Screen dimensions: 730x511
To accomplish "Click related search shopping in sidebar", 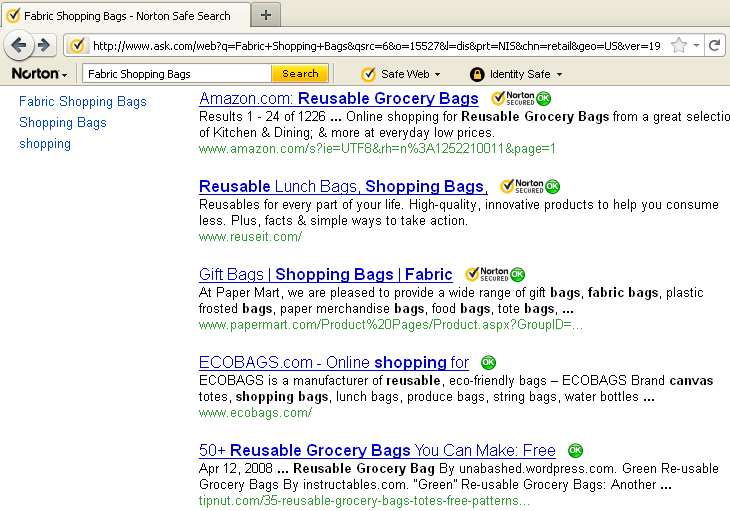I will pyautogui.click(x=45, y=144).
